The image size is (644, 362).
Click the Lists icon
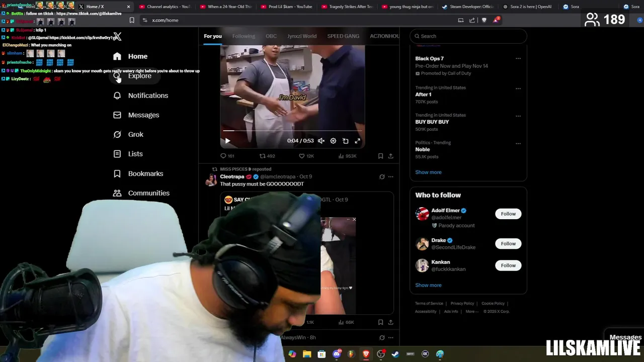(117, 154)
